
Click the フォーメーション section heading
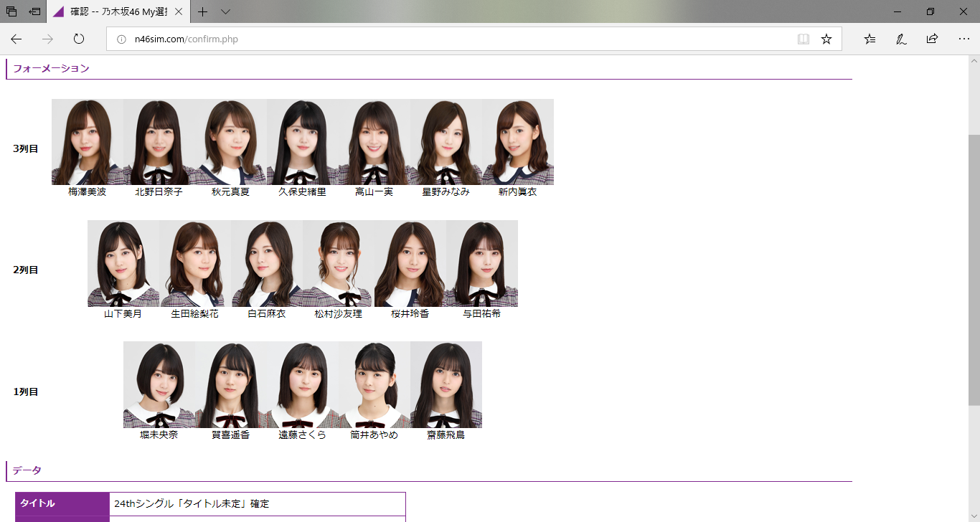(x=51, y=69)
